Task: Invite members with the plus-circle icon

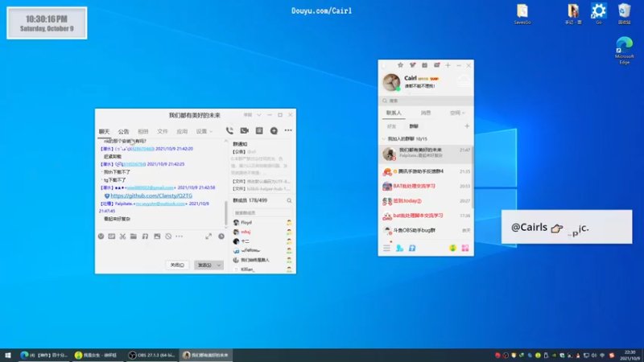Action: [x=274, y=130]
